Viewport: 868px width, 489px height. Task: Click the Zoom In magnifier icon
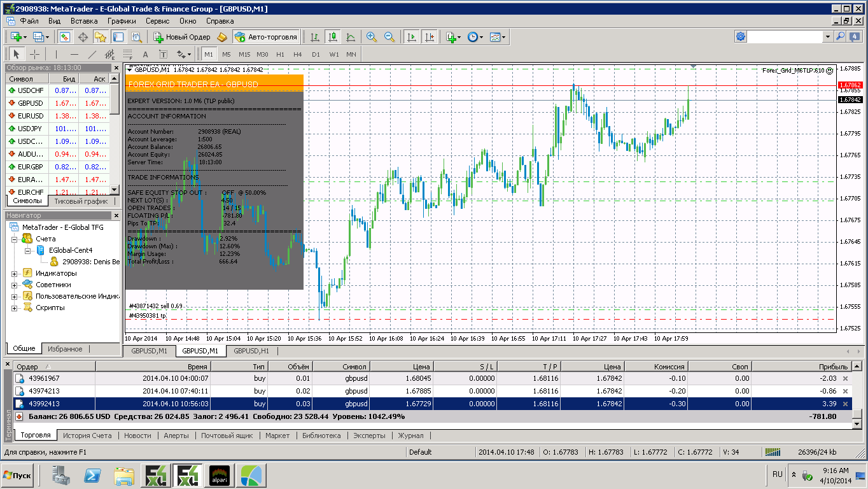[372, 37]
